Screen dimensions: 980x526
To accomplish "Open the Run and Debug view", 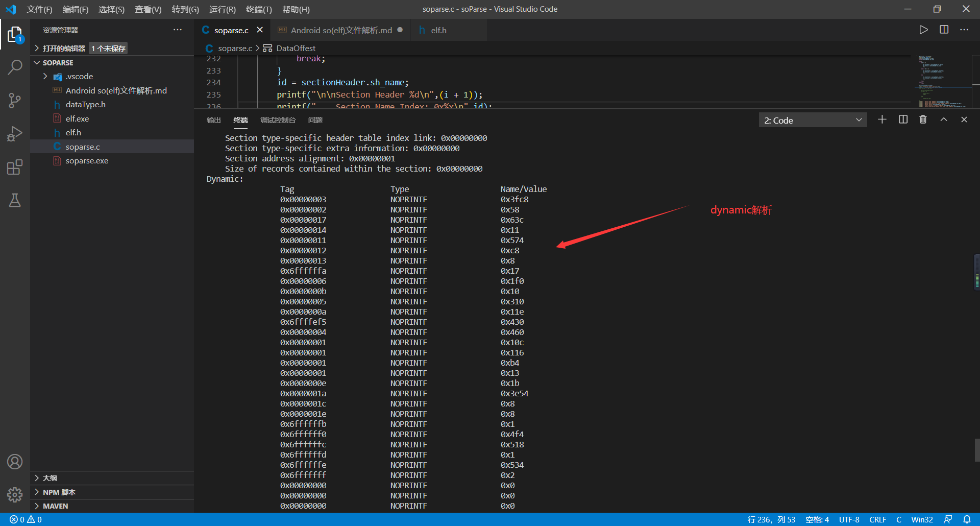I will pyautogui.click(x=15, y=134).
